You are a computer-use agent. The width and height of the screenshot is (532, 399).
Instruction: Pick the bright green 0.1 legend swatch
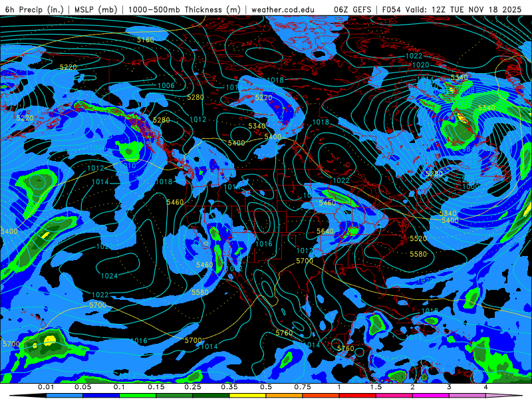(x=138, y=396)
